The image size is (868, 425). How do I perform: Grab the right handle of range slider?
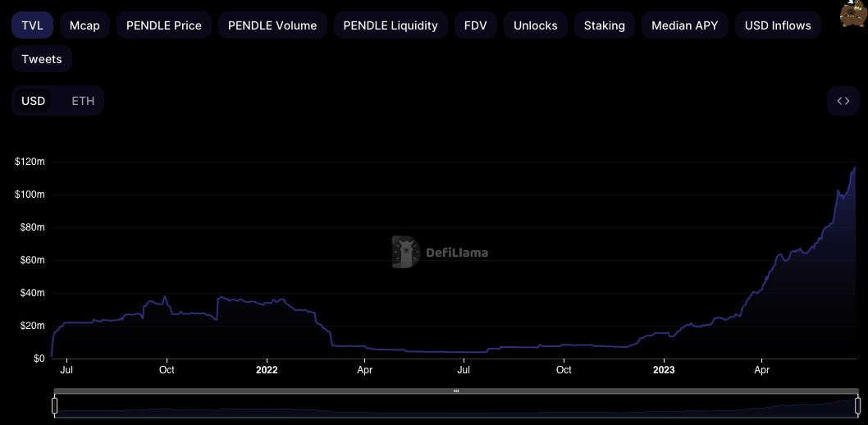[x=858, y=405]
